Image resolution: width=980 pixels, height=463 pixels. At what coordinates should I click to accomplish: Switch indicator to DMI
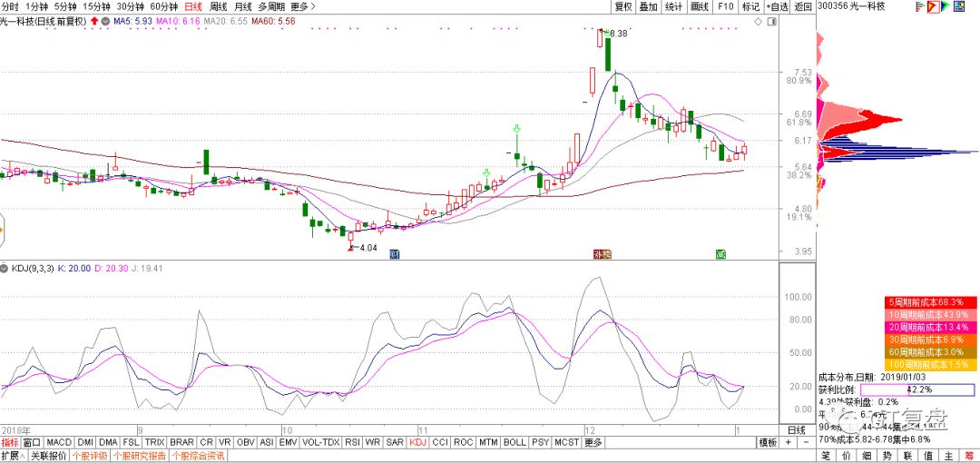[85, 442]
